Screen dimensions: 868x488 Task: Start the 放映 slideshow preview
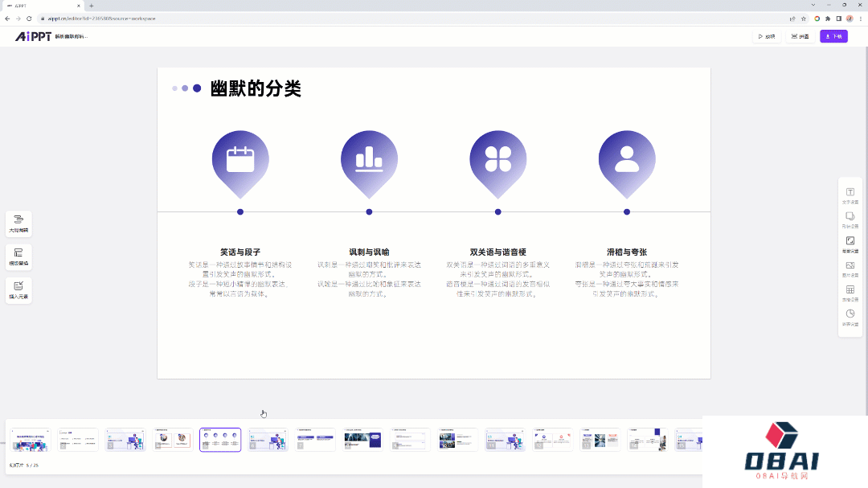(x=766, y=36)
